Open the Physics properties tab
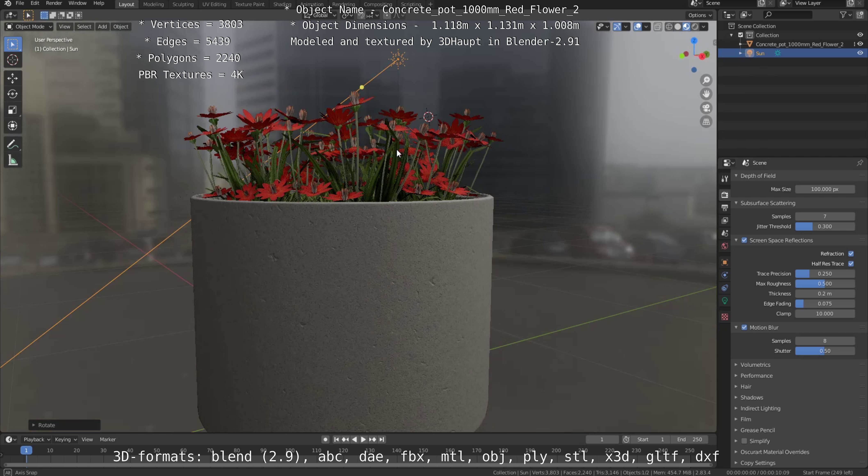 (x=724, y=275)
